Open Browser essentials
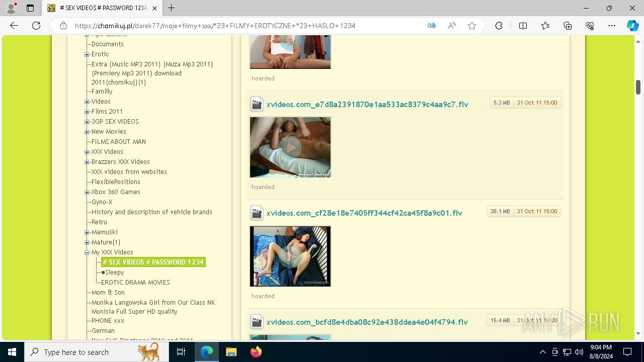644x362 pixels. click(x=590, y=26)
